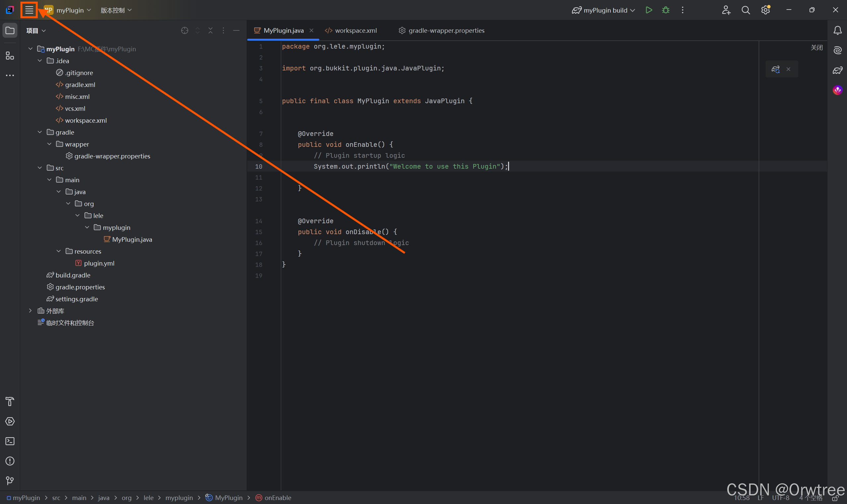
Task: Toggle the Project folder tool window
Action: pos(10,30)
